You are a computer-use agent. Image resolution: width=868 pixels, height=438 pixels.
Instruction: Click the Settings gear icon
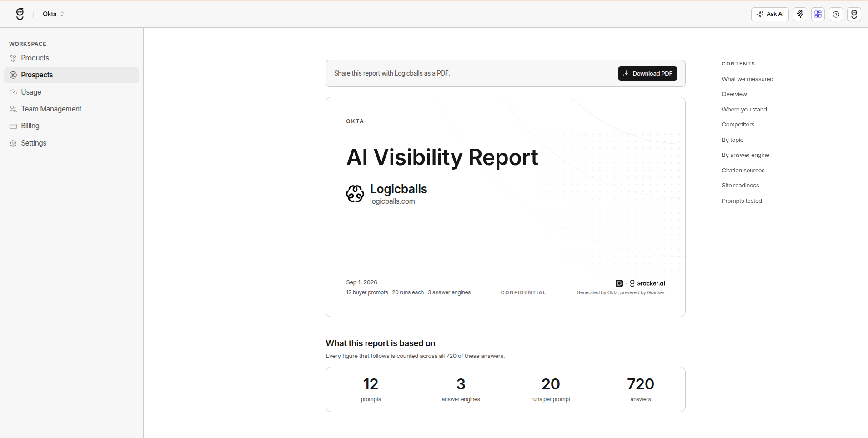[x=13, y=143]
